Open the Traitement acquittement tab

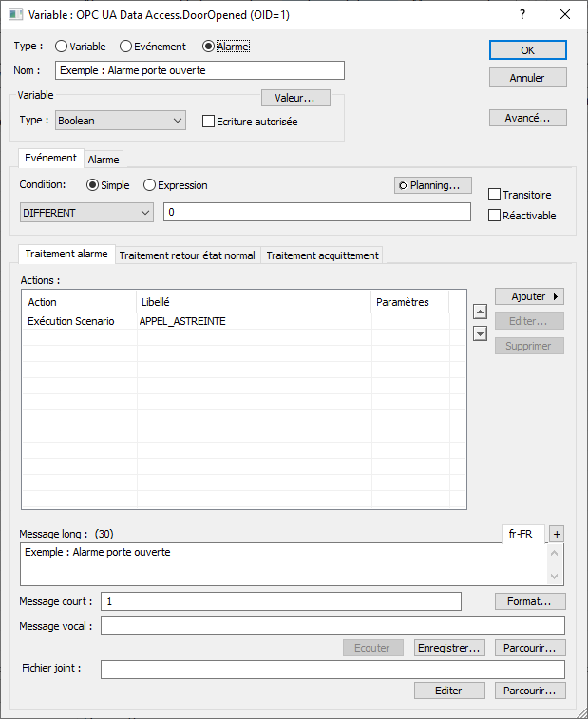[322, 255]
